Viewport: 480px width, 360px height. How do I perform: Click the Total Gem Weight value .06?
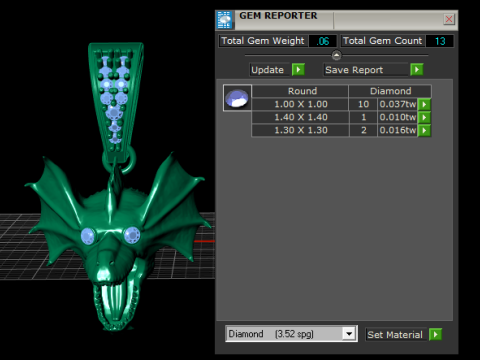323,41
